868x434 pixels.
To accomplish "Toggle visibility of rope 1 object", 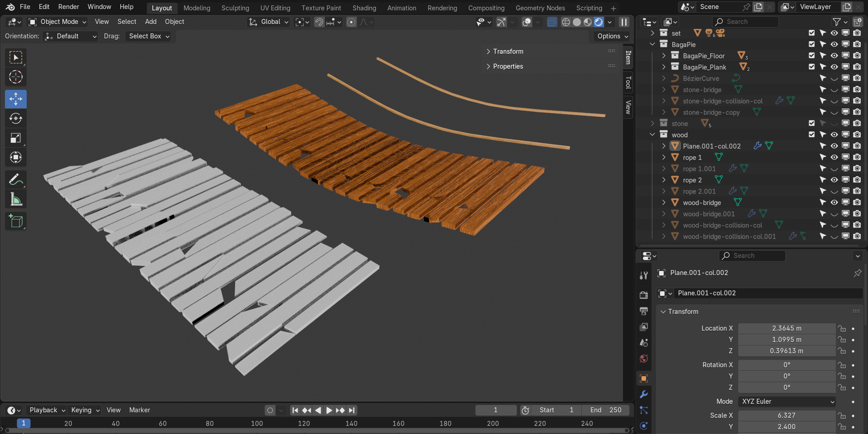I will click(834, 157).
